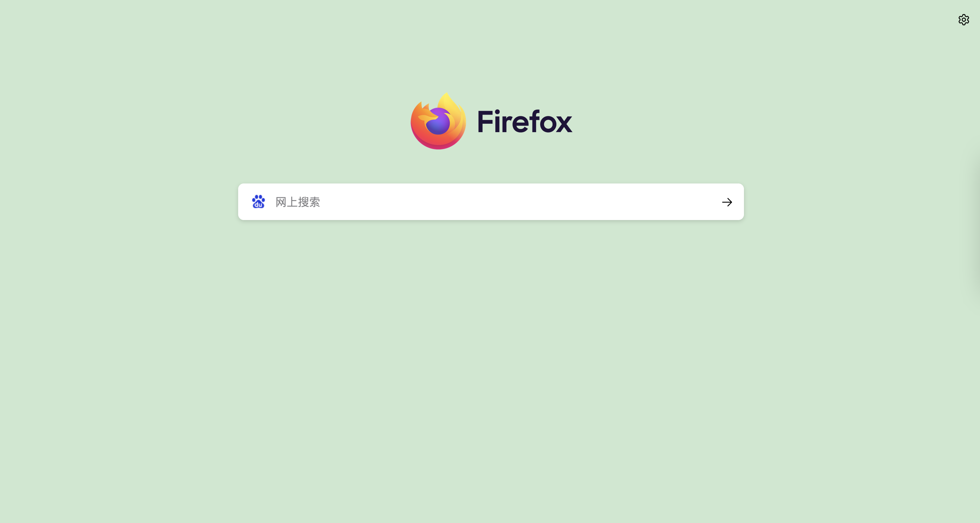Click the customize page cog wheel
This screenshot has width=980, height=523.
click(963, 19)
